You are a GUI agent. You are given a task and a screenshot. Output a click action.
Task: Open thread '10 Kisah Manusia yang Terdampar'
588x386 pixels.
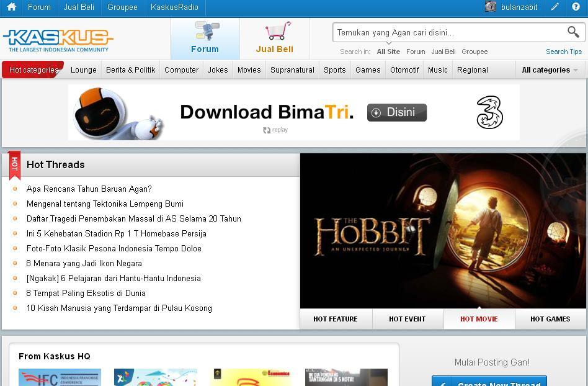coord(119,308)
